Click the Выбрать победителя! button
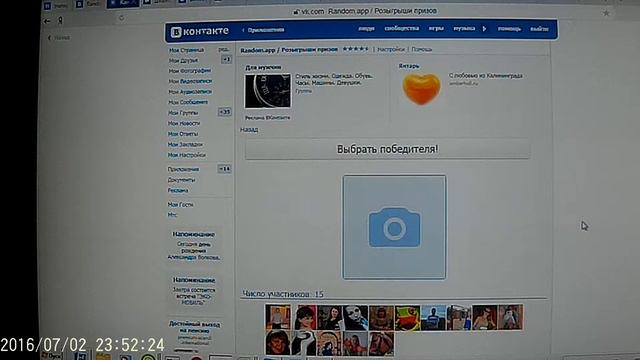 pos(387,149)
